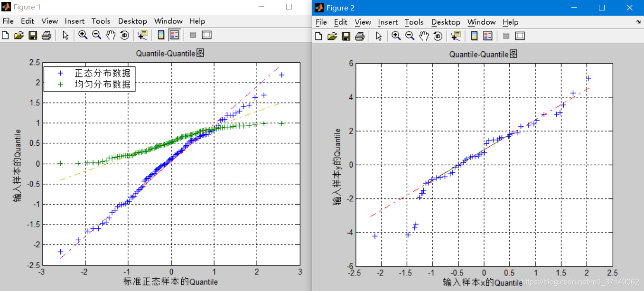Activate the Pan hand tool in Figure 1
This screenshot has height=291, width=644.
click(x=111, y=35)
